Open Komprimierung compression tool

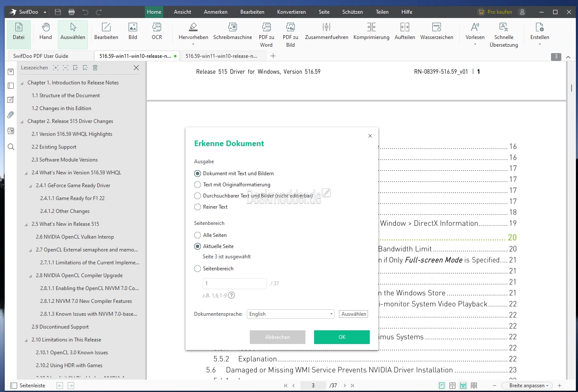point(371,32)
